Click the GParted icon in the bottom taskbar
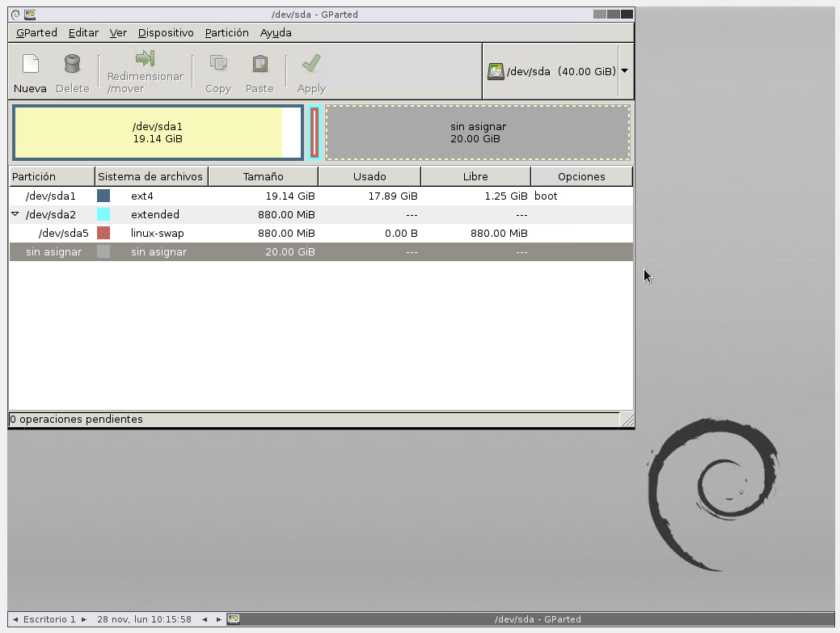Screen dimensions: 840x633 point(234,619)
